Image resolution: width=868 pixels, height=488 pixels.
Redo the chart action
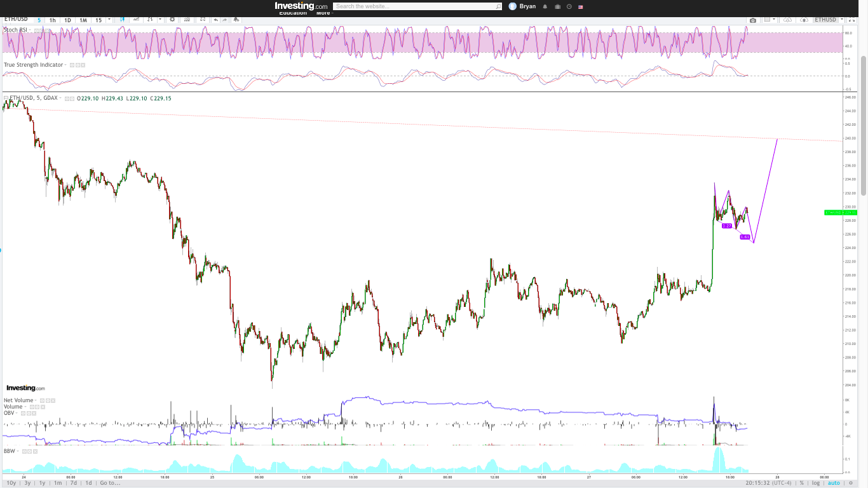pos(224,20)
